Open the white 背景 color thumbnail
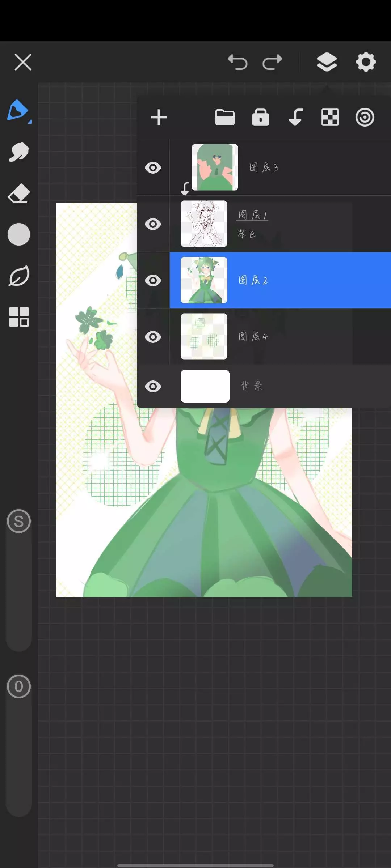 coord(205,386)
